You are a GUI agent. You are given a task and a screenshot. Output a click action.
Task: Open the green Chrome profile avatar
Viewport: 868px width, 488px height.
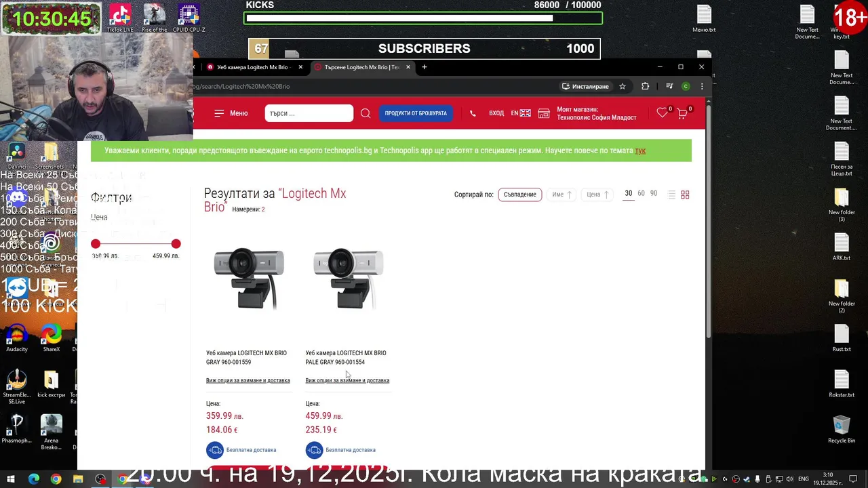686,86
